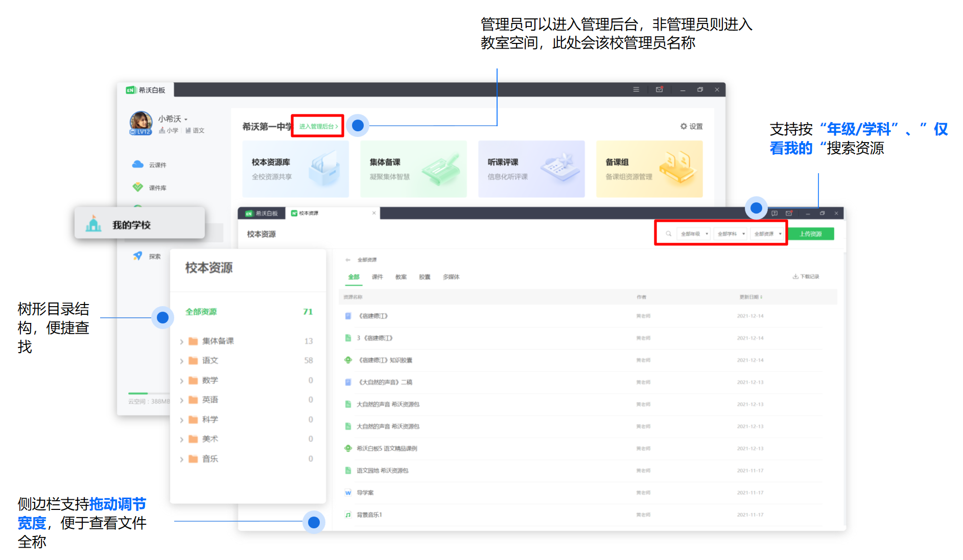Open 探索 rocket icon in sidebar
Image resolution: width=963 pixels, height=560 pixels.
tap(137, 256)
